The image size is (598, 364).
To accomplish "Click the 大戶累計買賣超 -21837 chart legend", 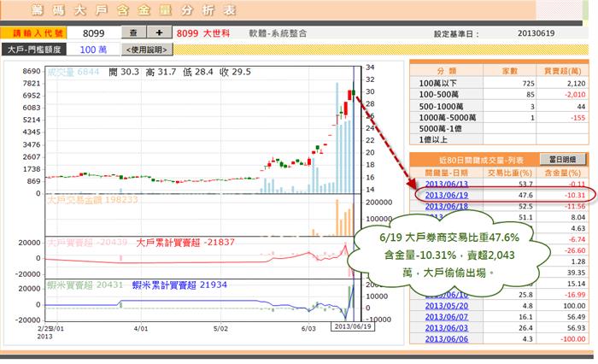I will tap(185, 243).
